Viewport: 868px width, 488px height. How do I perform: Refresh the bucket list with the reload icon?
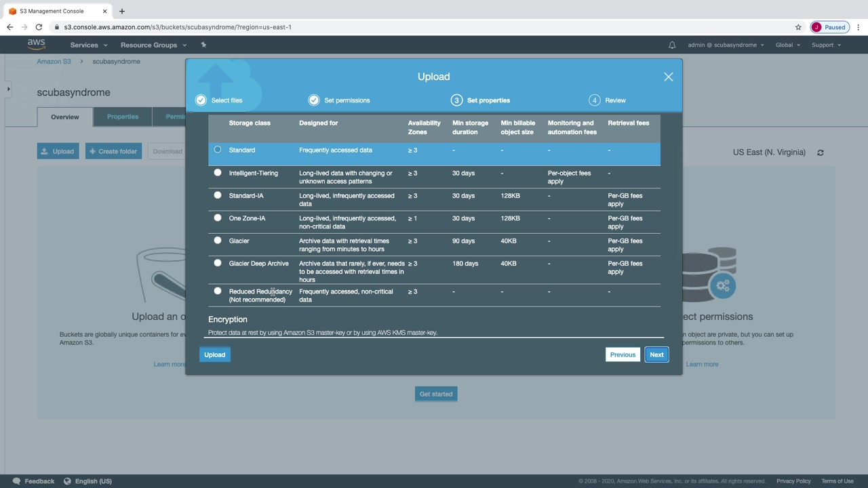tap(820, 152)
